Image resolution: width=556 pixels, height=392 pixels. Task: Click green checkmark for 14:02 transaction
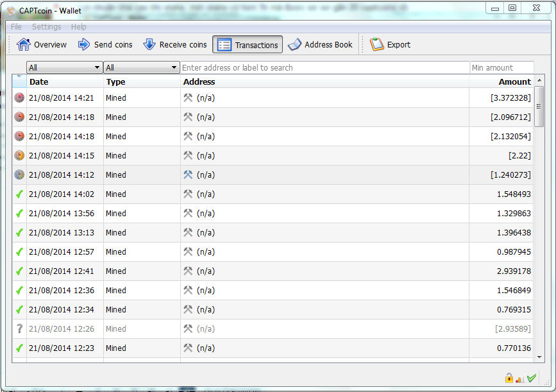pos(19,194)
